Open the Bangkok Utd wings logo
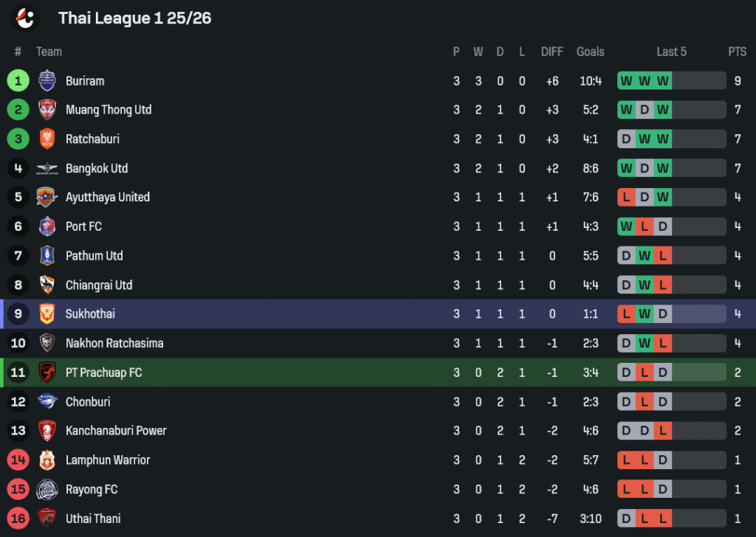756x537 pixels. (x=47, y=168)
